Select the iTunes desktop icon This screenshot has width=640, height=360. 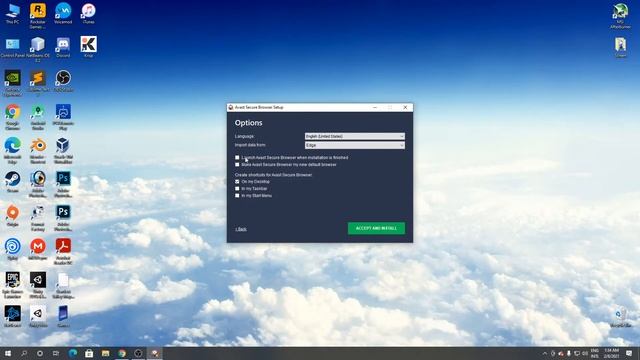pos(88,14)
